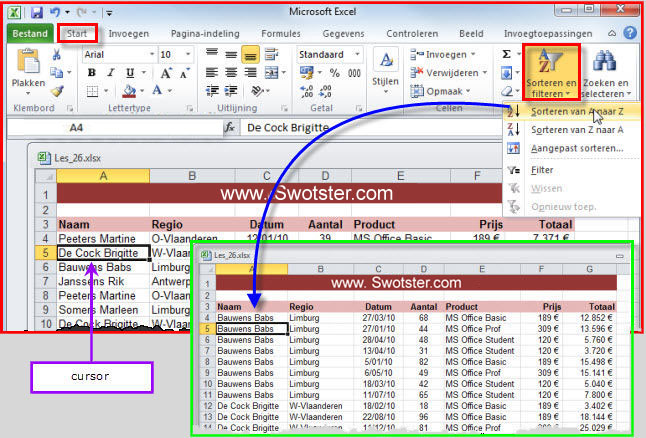
Task: Click the Help question mark icon
Action: [x=630, y=33]
